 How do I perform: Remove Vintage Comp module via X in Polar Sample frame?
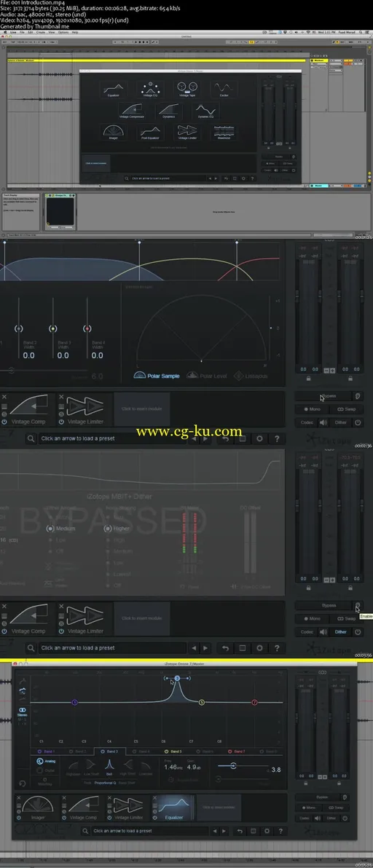4,397
